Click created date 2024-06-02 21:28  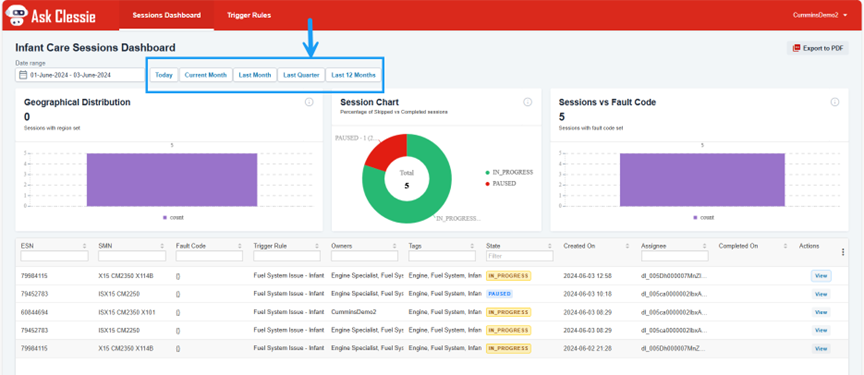[x=587, y=349]
